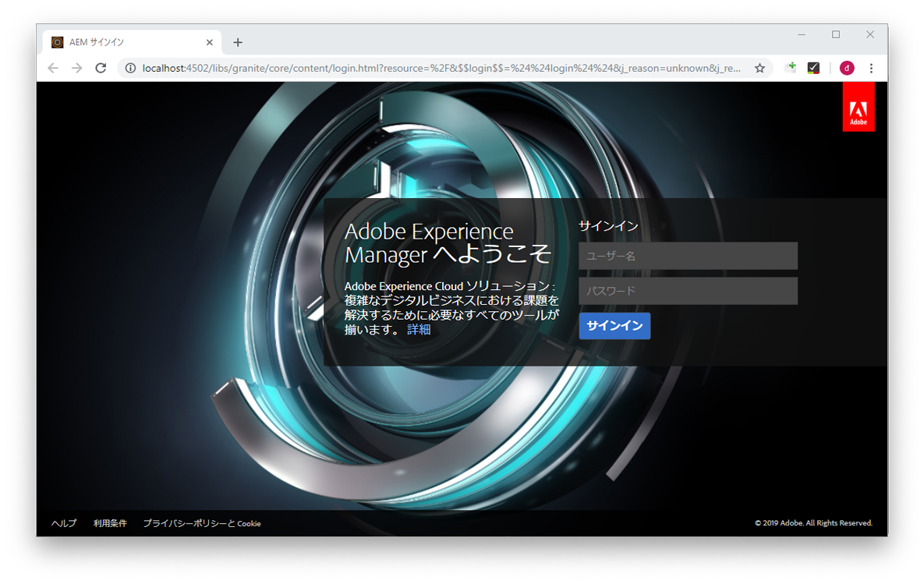Click the browser forward arrow
The width and height of the screenshot is (924, 584).
tap(76, 69)
